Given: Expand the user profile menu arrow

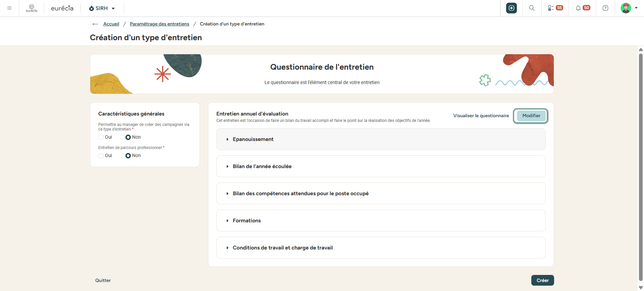Looking at the screenshot, I should pyautogui.click(x=636, y=8).
